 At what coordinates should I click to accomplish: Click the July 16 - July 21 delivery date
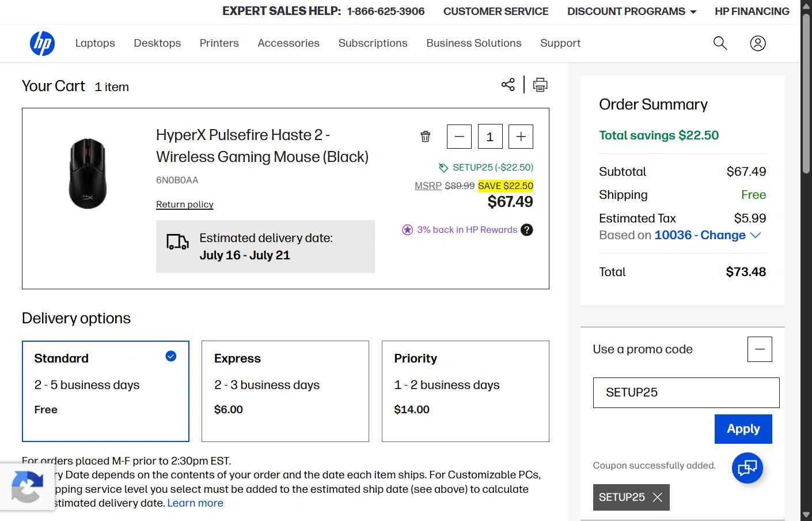245,255
